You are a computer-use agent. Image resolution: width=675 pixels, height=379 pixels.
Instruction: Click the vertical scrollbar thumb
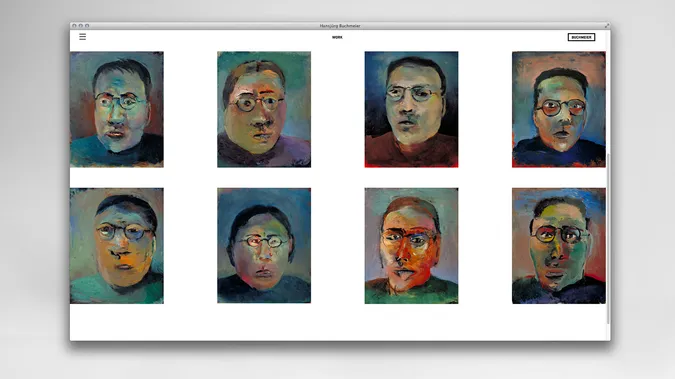(608, 239)
